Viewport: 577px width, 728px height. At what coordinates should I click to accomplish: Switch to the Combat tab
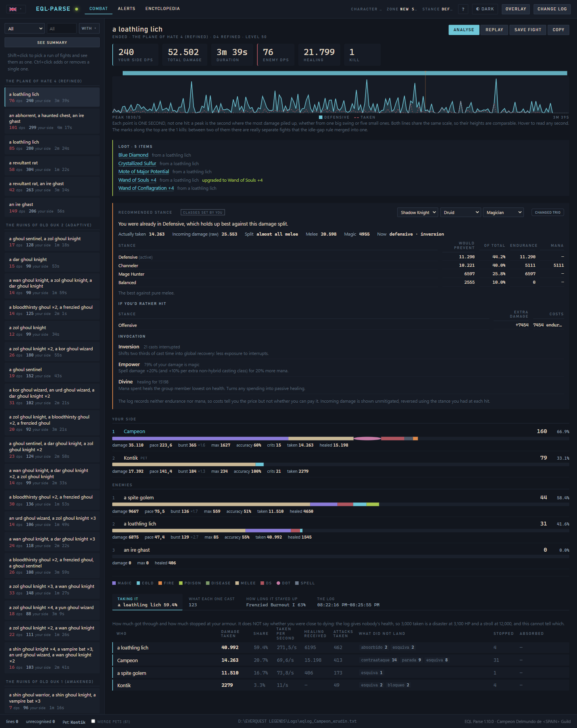pyautogui.click(x=98, y=9)
